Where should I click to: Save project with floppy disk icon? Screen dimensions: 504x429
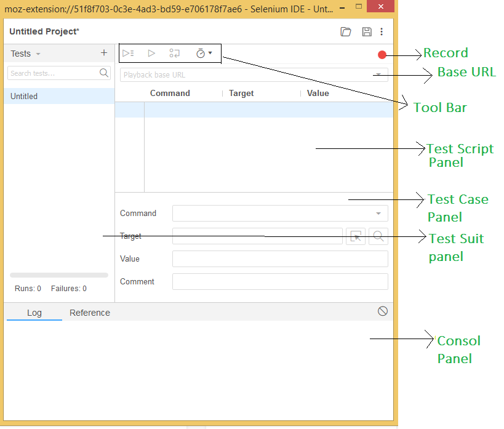pyautogui.click(x=367, y=31)
